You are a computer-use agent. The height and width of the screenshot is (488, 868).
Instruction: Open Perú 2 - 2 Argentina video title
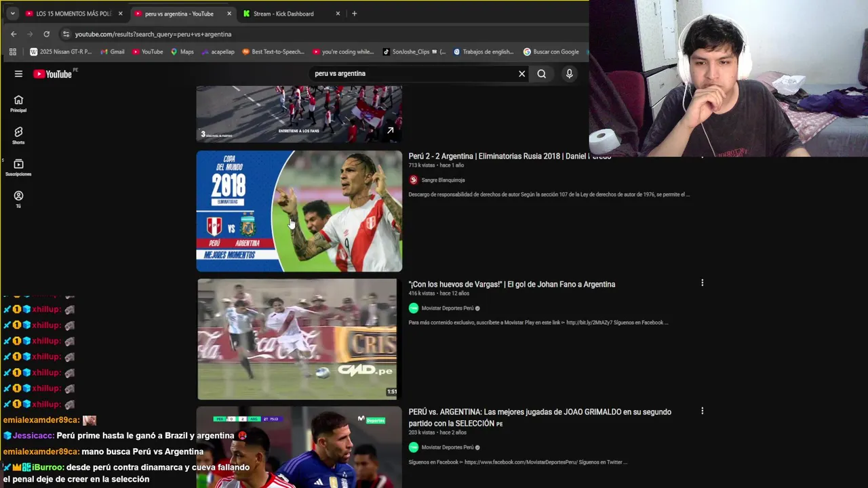[509, 156]
